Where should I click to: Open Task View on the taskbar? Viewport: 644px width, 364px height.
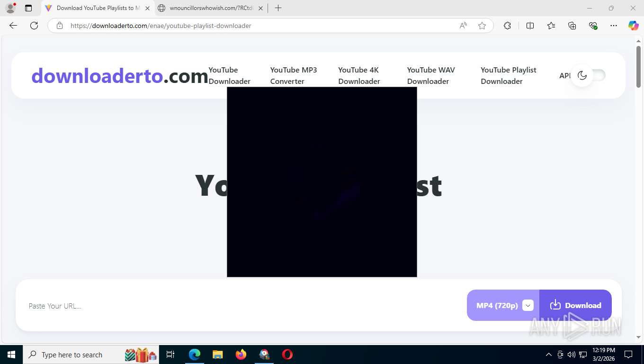point(170,355)
